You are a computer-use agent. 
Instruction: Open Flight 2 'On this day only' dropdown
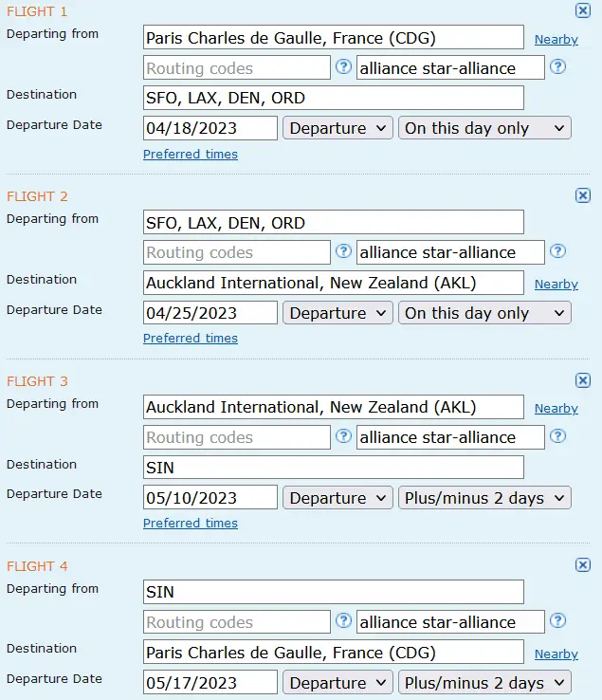484,313
